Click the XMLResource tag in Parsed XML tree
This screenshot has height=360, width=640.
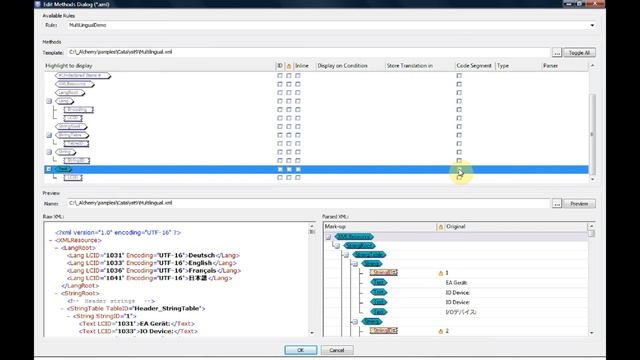354,237
